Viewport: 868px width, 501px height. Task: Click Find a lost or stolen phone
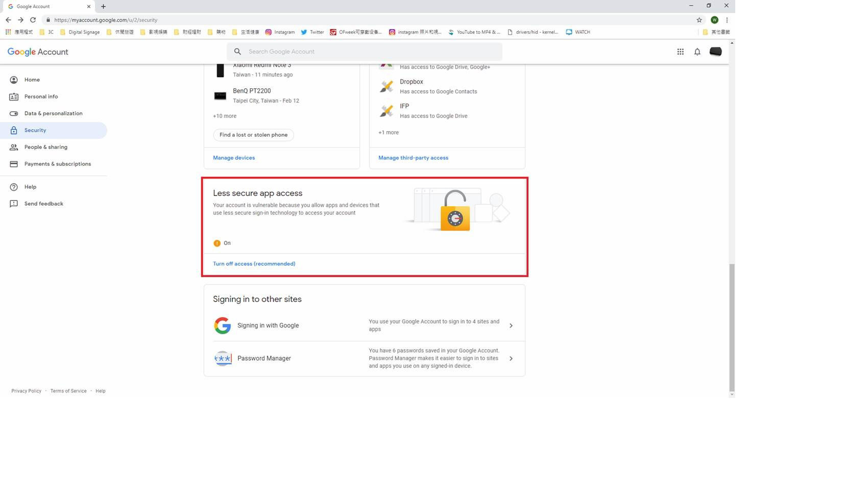pyautogui.click(x=253, y=135)
